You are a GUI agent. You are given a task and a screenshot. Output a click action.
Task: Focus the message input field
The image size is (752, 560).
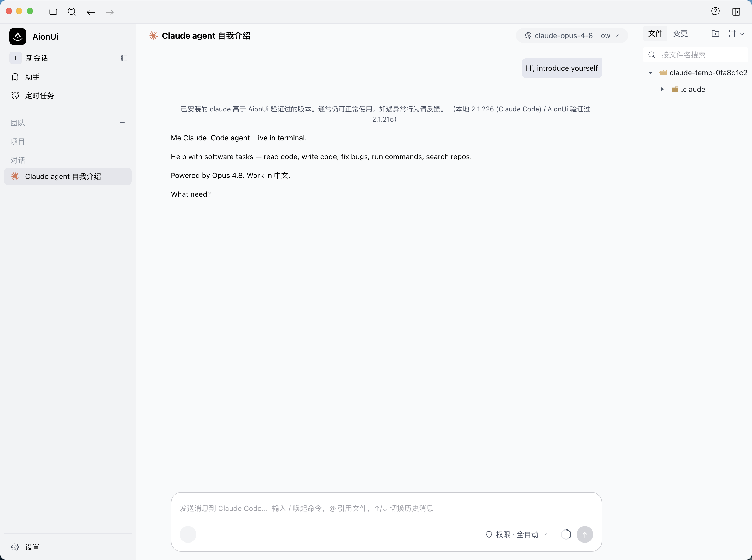tap(386, 508)
